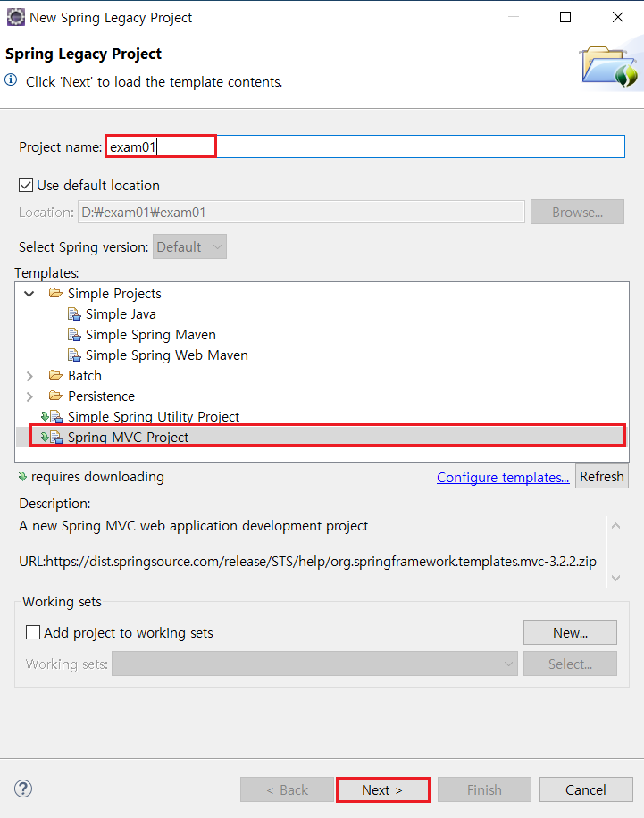Screen dimensions: 644x818
Task: Click New working set button
Action: tap(570, 632)
